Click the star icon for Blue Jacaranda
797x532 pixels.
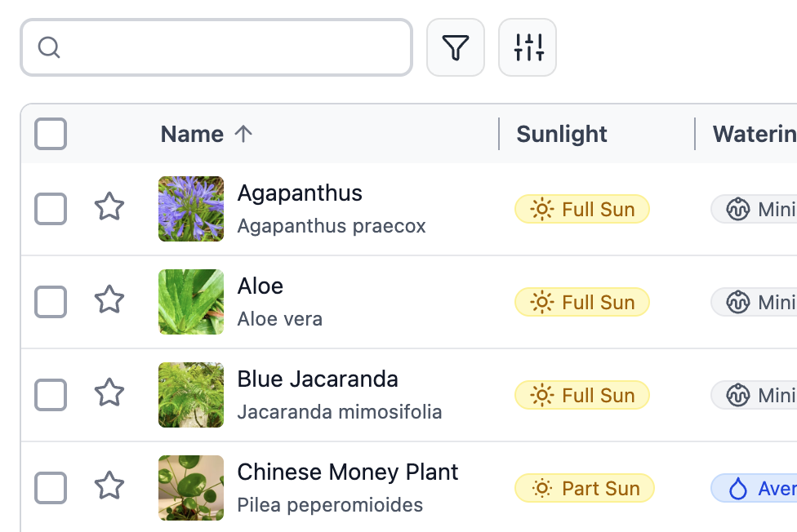pyautogui.click(x=109, y=393)
